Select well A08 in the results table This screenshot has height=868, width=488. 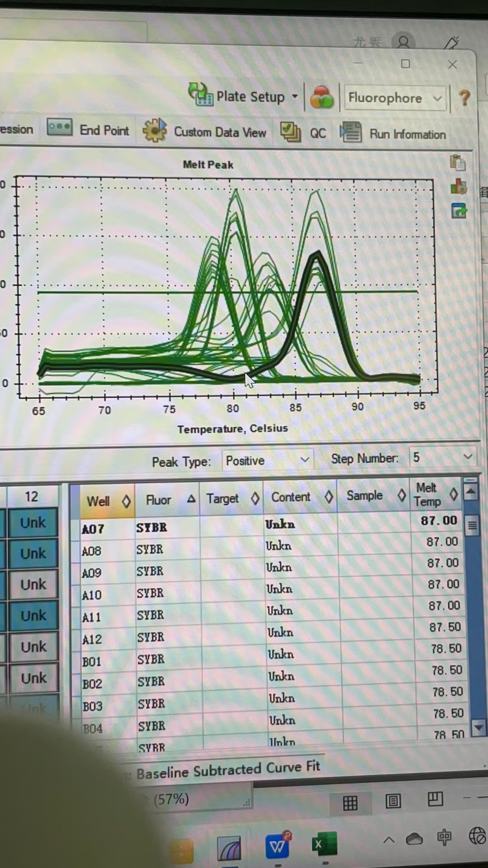[91, 551]
